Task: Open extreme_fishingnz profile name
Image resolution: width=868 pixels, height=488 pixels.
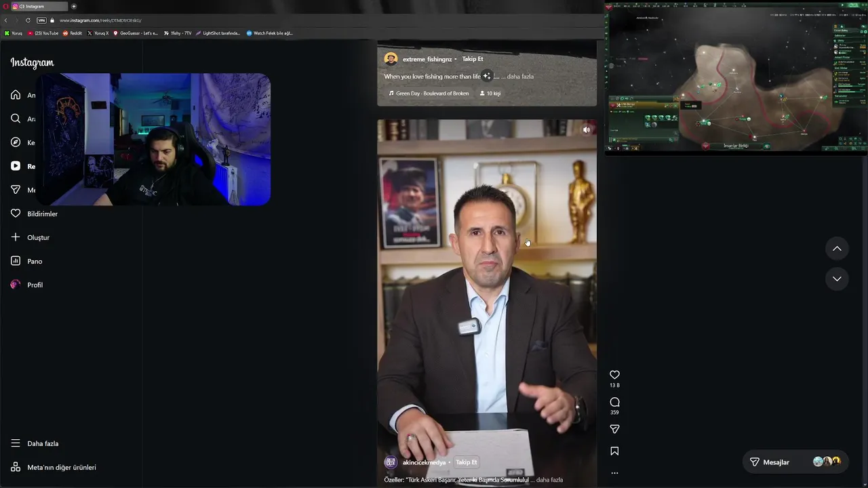Action: click(427, 59)
